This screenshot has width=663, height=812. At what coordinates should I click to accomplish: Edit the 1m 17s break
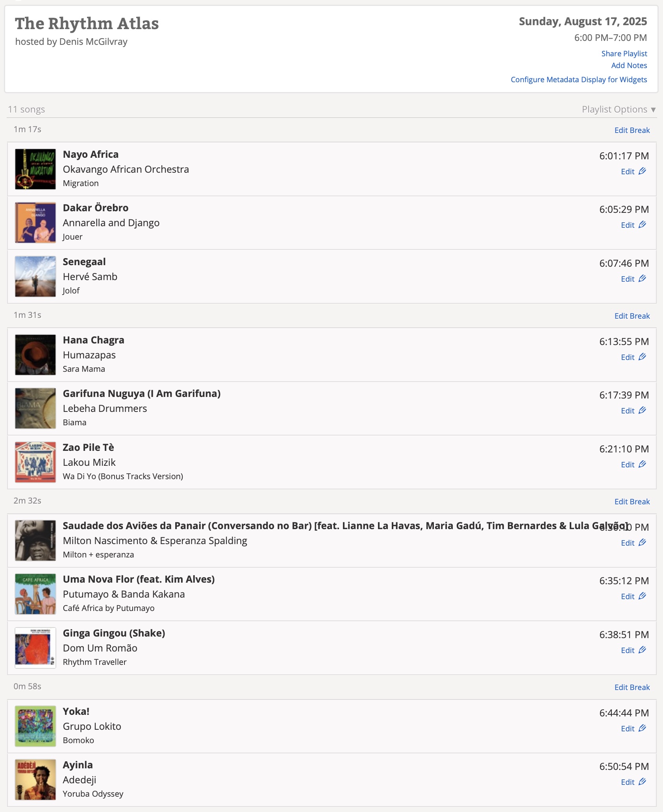point(632,130)
